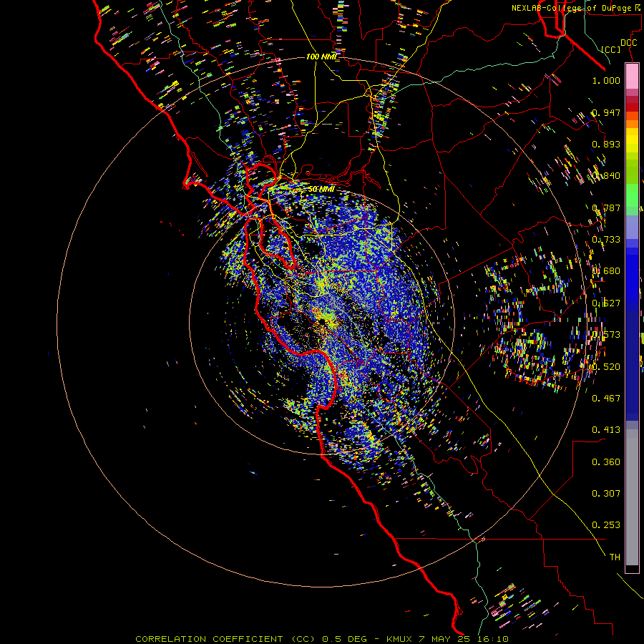
Task: Click the DCC label above the color scale
Action: pos(628,43)
